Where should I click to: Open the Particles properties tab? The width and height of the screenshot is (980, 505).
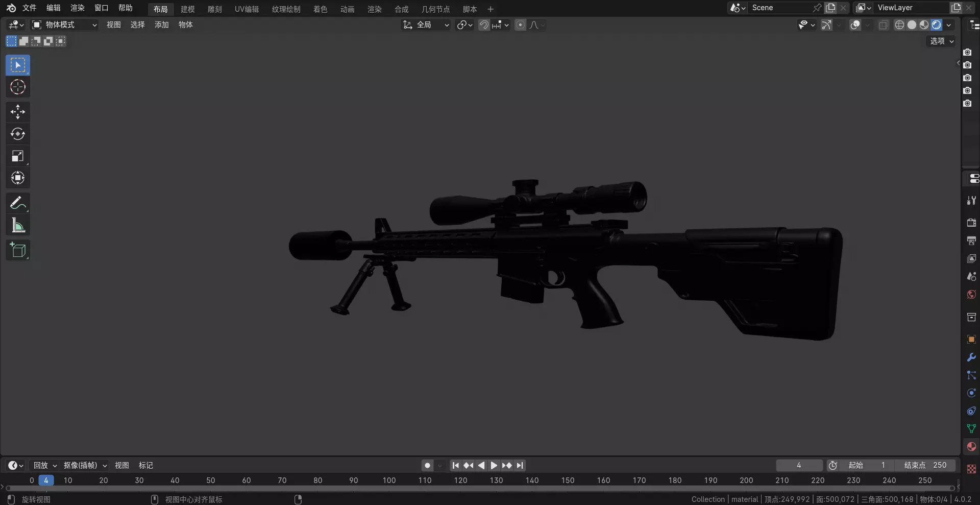(x=971, y=375)
